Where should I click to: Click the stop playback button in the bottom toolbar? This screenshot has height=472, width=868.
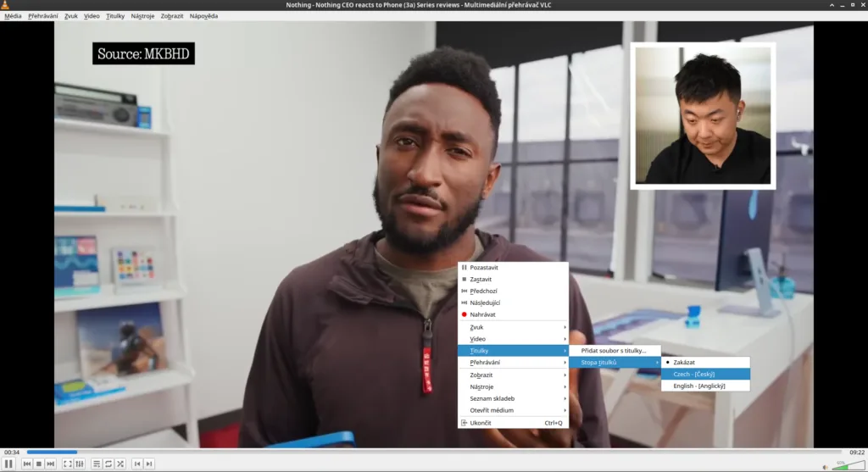pos(39,464)
